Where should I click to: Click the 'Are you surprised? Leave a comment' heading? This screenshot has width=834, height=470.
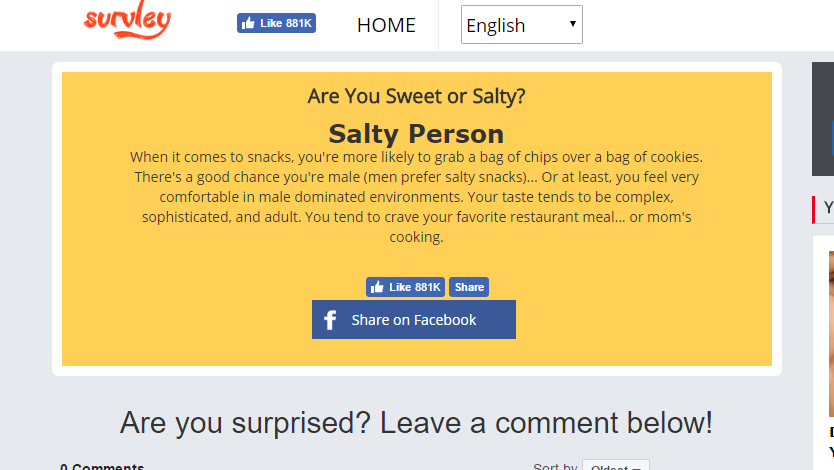tap(416, 423)
